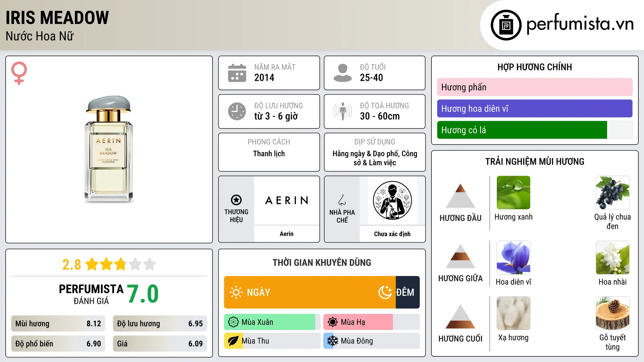Click the calendar icon beside Năm ra mắt

click(237, 73)
